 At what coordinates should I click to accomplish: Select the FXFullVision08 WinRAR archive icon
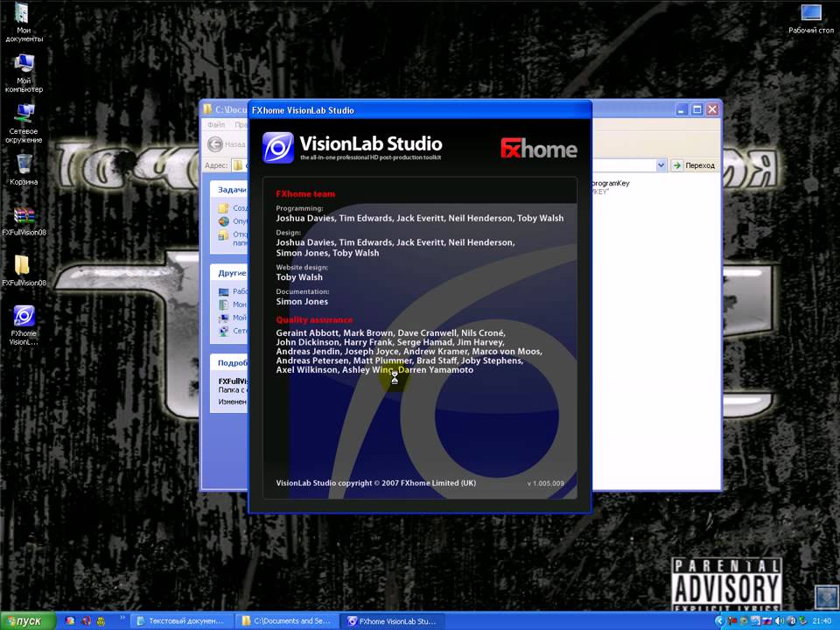click(x=24, y=221)
